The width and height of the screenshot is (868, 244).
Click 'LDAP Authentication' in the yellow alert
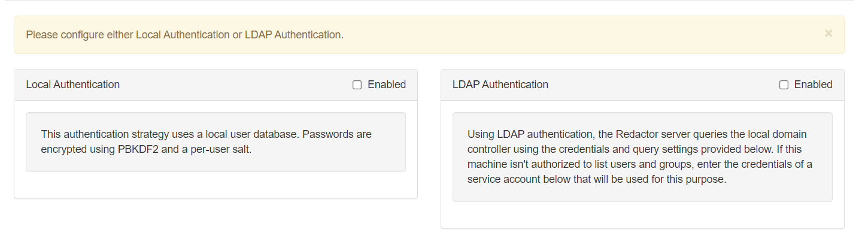293,35
